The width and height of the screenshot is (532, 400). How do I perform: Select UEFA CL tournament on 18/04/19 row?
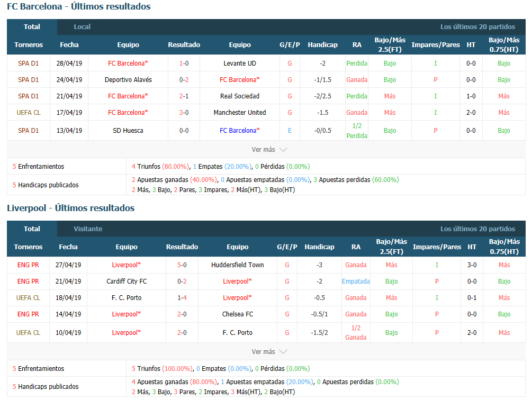(28, 298)
